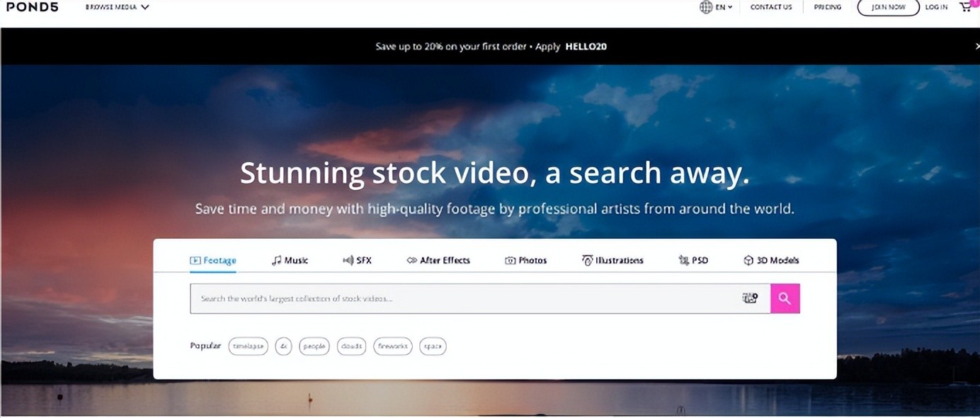The width and height of the screenshot is (980, 418).
Task: Open the visual search camera icon
Action: tap(749, 298)
